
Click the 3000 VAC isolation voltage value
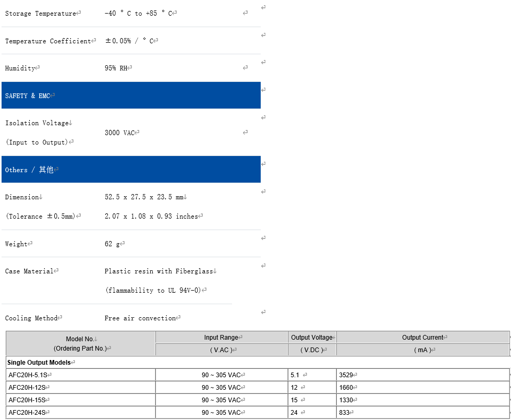coord(120,133)
